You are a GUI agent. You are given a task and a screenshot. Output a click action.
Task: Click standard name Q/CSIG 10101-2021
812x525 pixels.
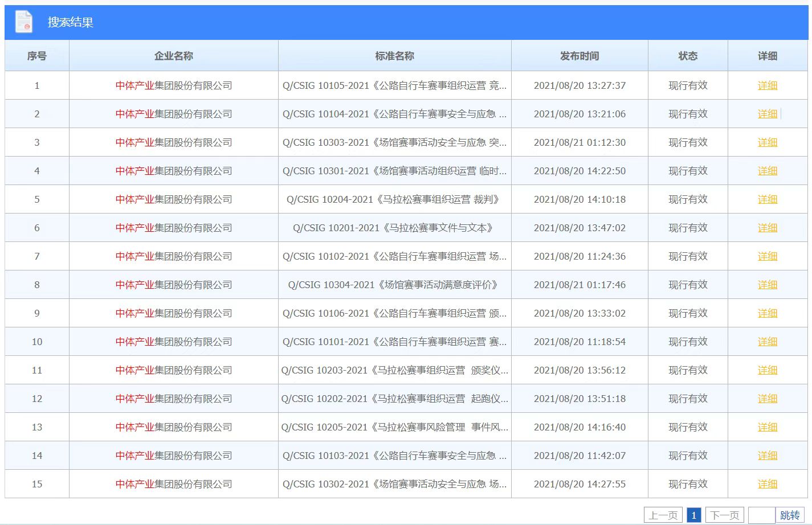tap(395, 342)
